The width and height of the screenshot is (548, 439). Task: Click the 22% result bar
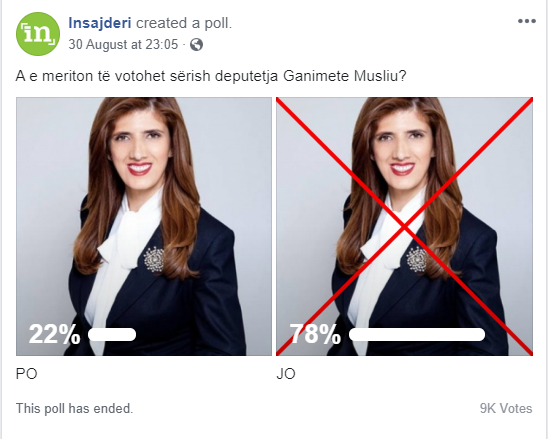(112, 334)
